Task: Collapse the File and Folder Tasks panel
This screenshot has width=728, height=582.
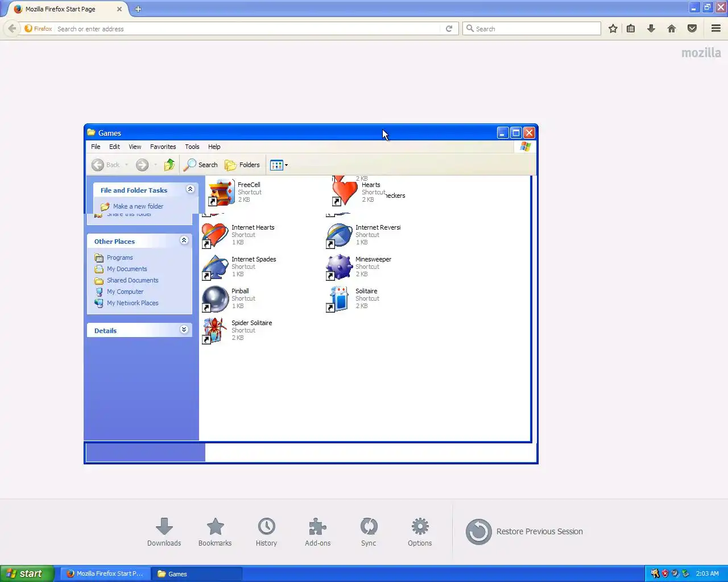Action: coord(191,189)
